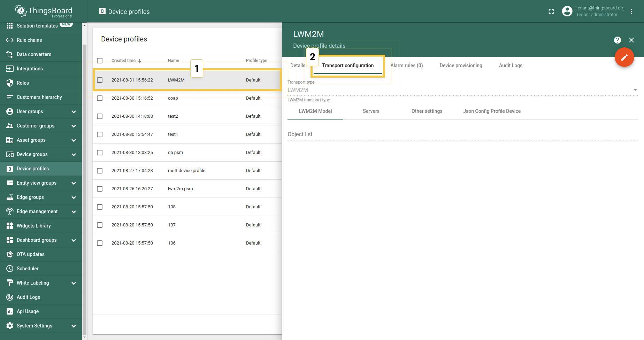Screen dimensions: 644x340
Task: Open the Device profiles sidebar item
Action: (x=41, y=169)
